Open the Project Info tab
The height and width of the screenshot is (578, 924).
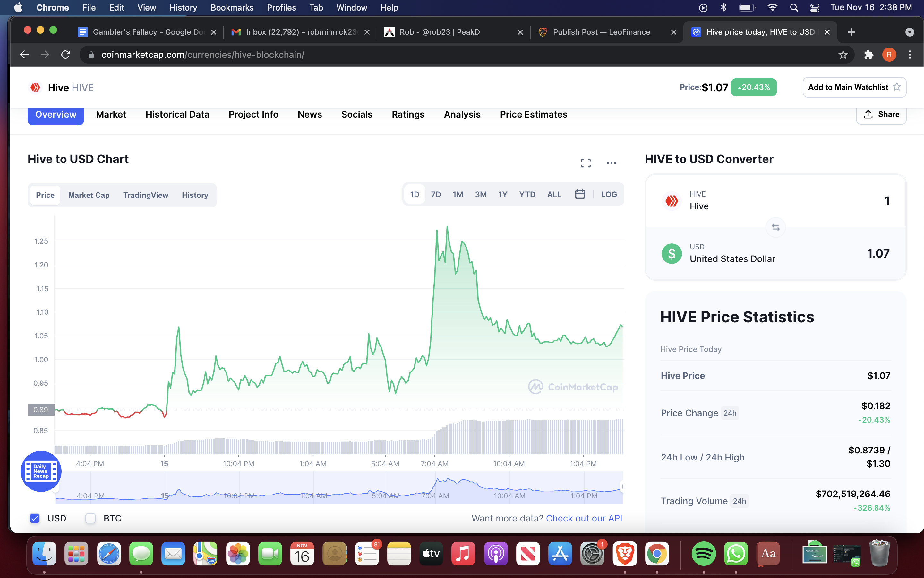coord(253,114)
